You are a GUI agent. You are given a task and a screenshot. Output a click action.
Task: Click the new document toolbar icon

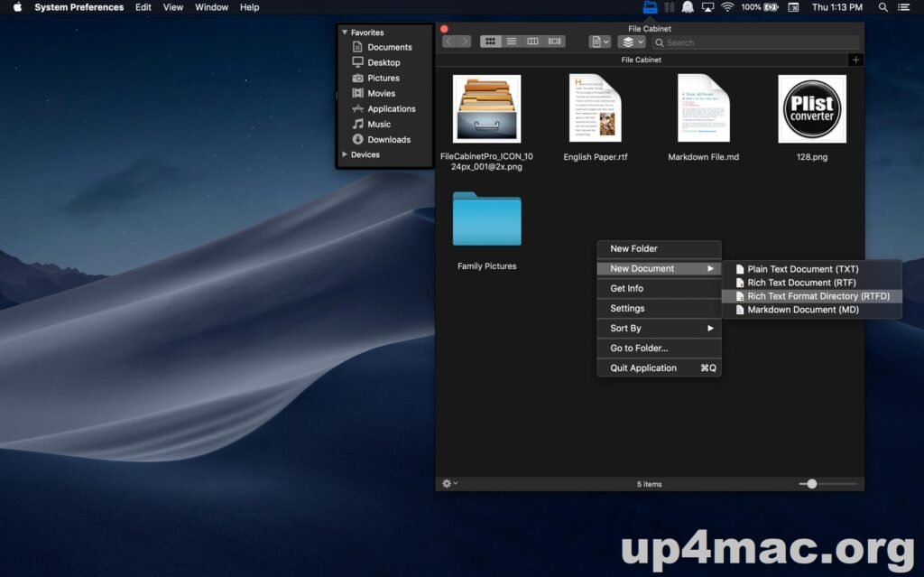pos(596,41)
